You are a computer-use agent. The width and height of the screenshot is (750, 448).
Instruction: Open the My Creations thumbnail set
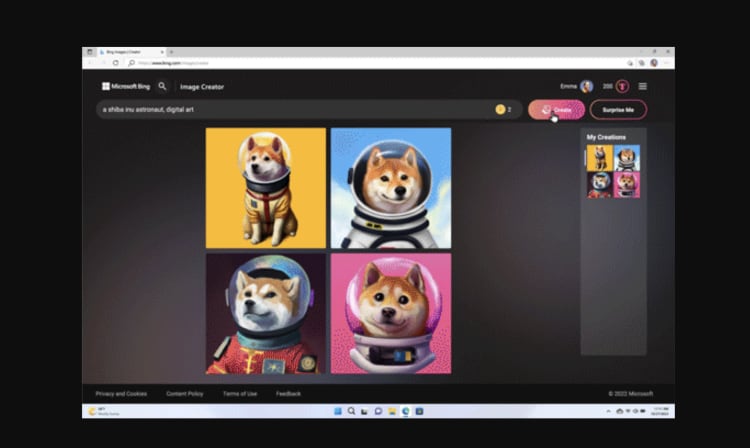tap(614, 171)
